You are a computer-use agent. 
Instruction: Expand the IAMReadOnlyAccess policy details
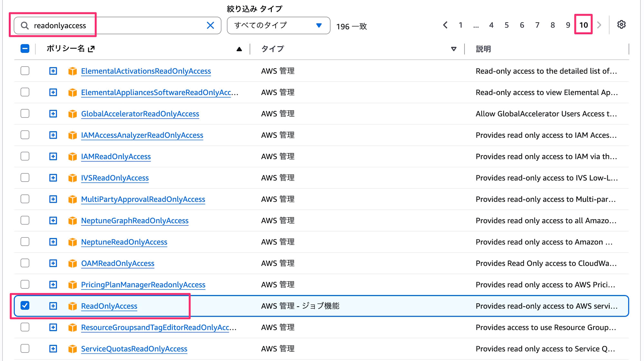coord(53,157)
